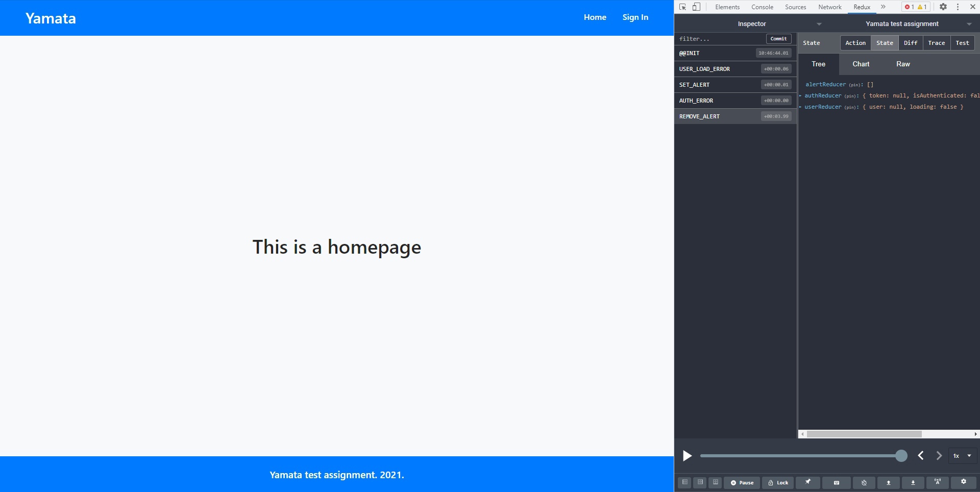The image size is (980, 492).
Task: Switch inspector view to Action
Action: click(855, 43)
